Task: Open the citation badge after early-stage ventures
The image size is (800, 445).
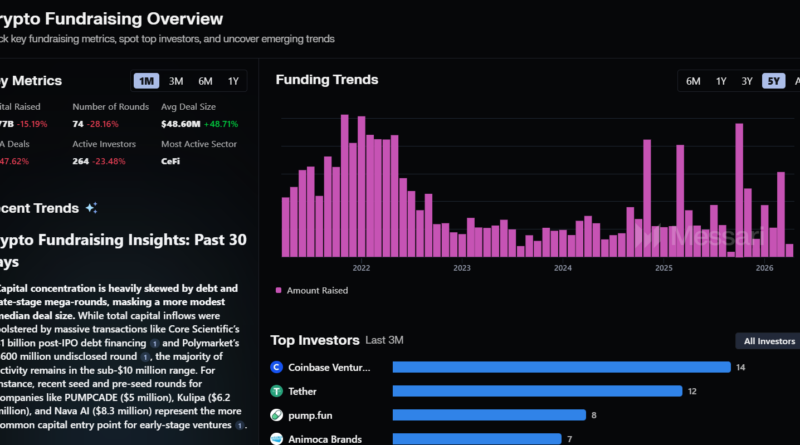Action: [x=240, y=425]
